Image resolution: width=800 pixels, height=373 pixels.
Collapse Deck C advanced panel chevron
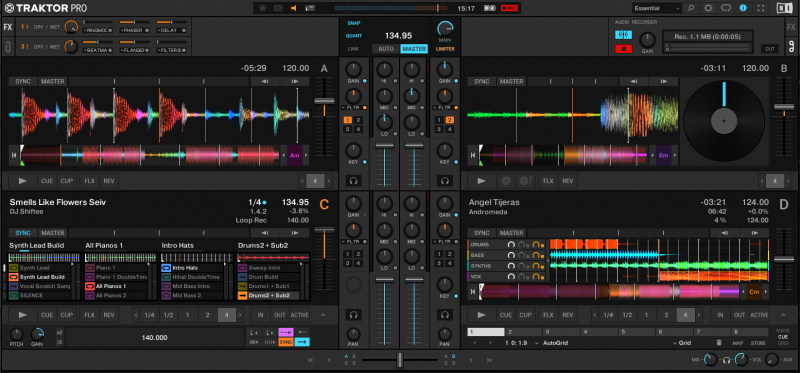(323, 315)
